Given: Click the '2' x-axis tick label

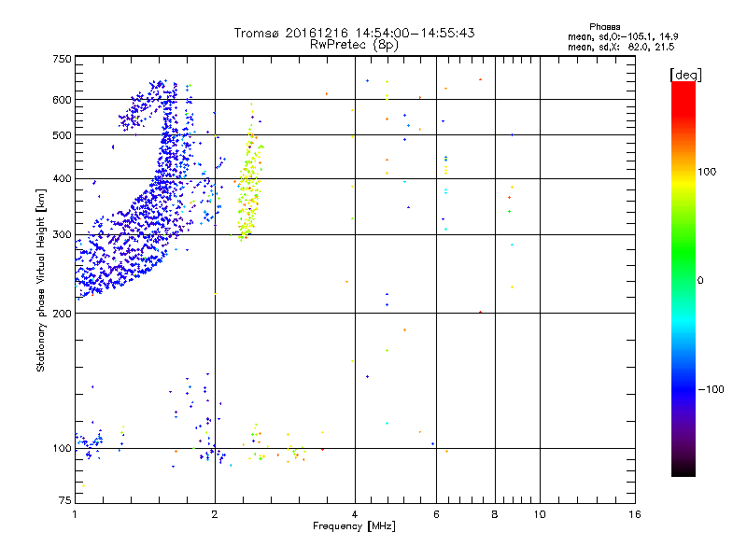Looking at the screenshot, I should [215, 514].
